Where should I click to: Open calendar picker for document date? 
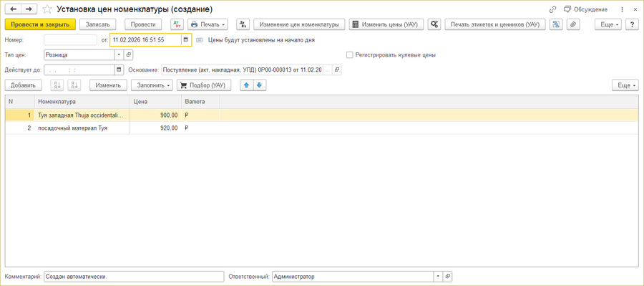click(x=186, y=40)
